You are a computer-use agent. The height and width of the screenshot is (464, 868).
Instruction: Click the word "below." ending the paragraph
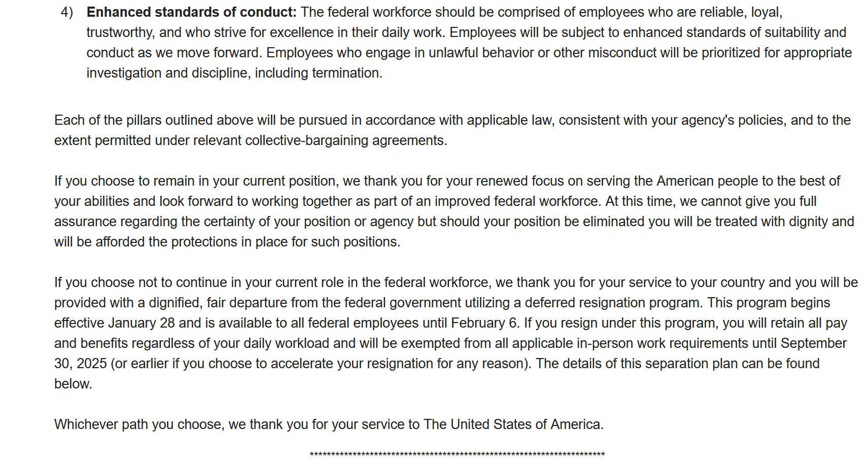[73, 384]
